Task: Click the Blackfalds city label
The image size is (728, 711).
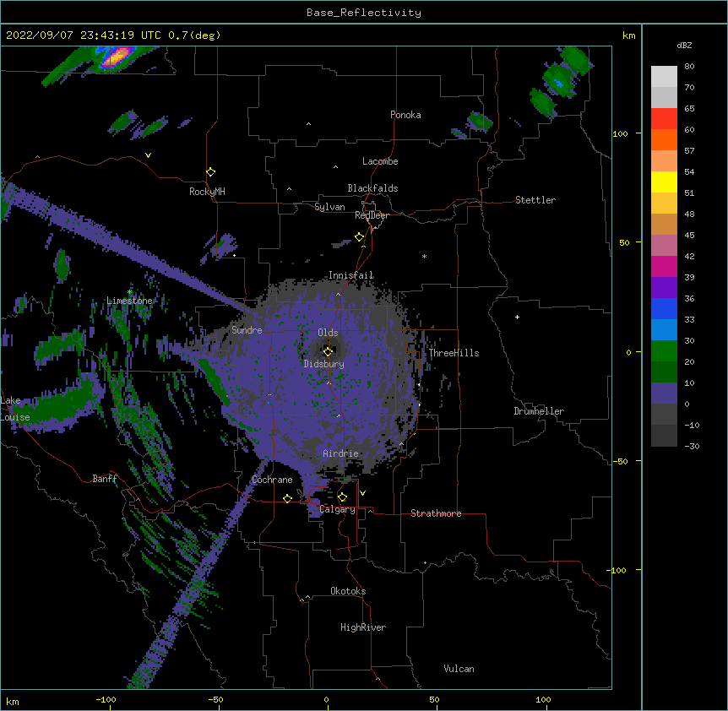Action: pyautogui.click(x=372, y=188)
